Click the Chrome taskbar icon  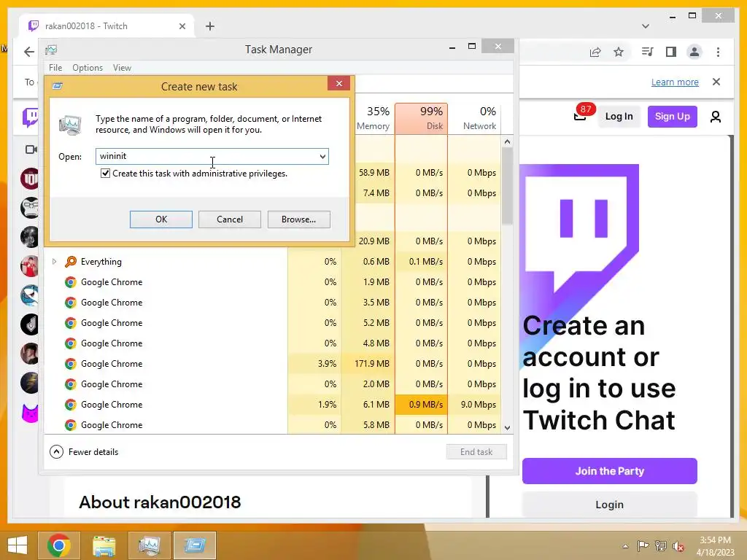pyautogui.click(x=58, y=545)
